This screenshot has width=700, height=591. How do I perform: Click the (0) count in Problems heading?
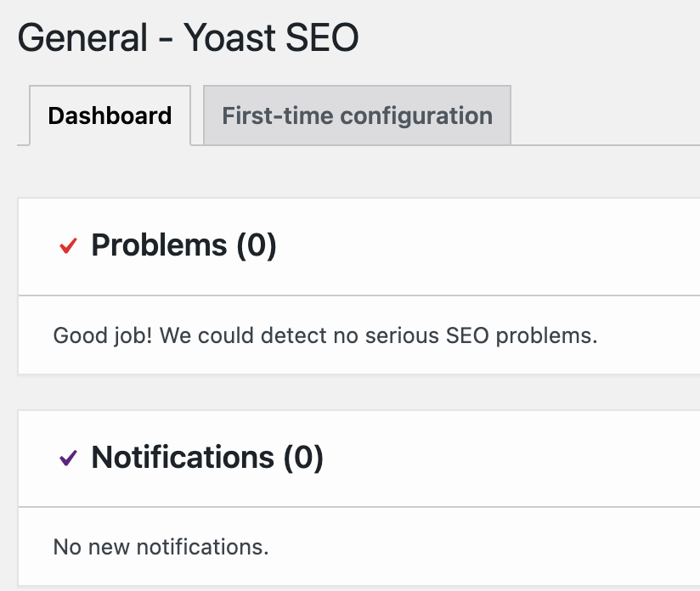[256, 245]
